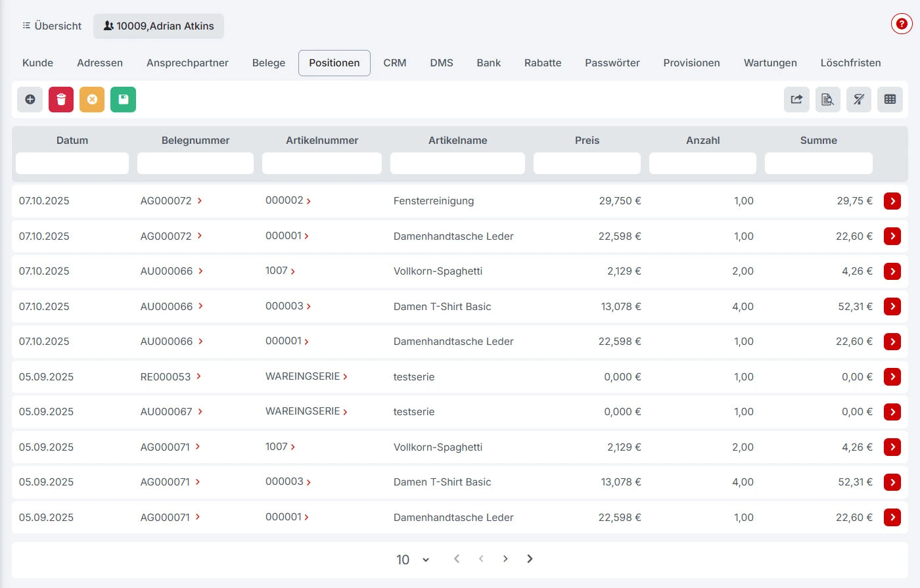This screenshot has width=920, height=588.
Task: Click the document search icon in toolbar
Action: click(827, 99)
